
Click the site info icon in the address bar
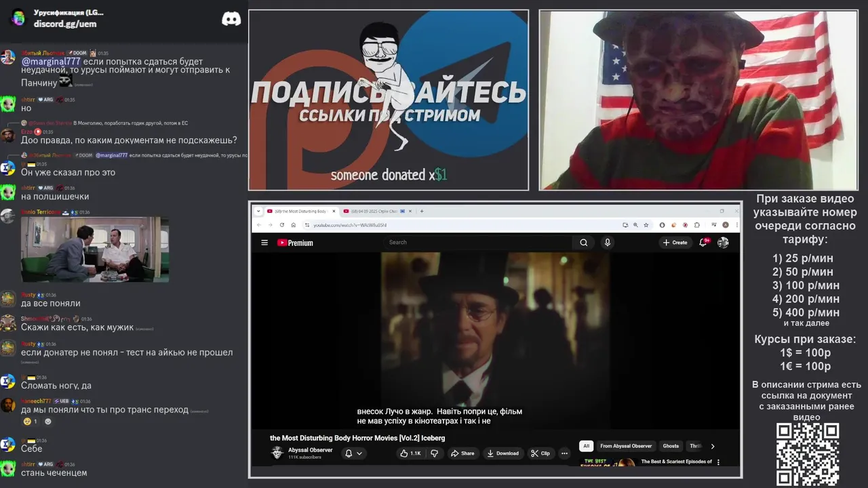point(307,225)
